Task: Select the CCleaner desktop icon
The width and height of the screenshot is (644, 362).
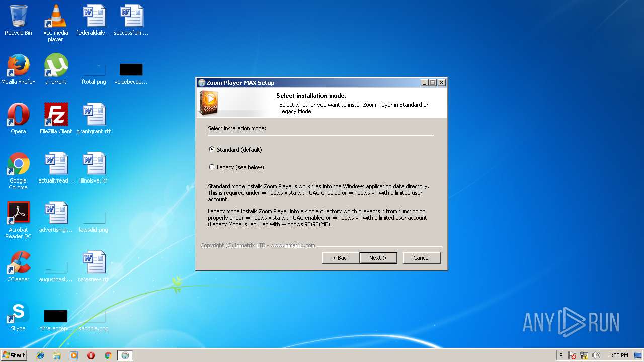Action: point(18,266)
